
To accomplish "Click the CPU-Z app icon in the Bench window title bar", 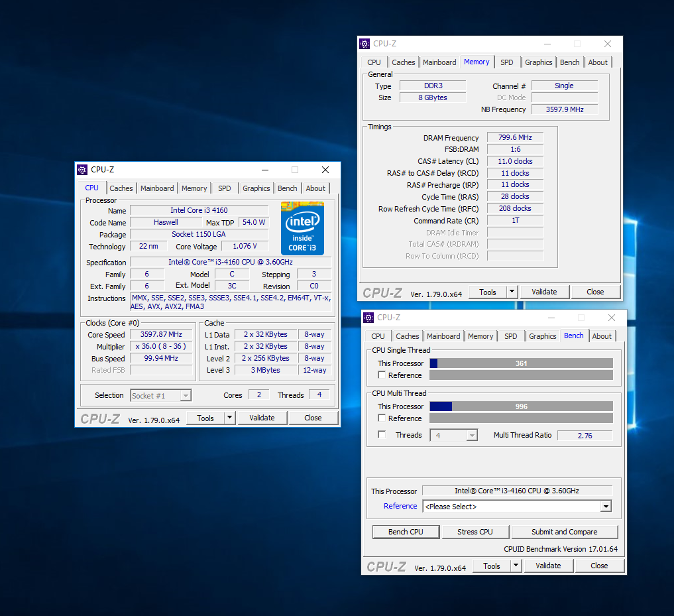I will (x=368, y=318).
